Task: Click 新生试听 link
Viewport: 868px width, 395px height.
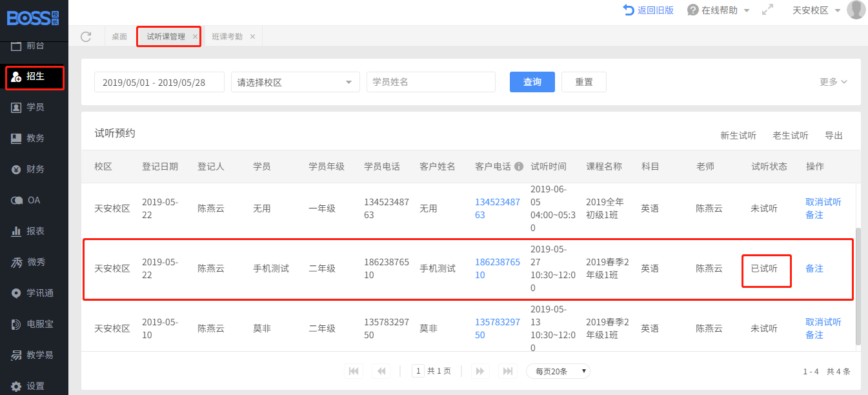Action: [x=738, y=136]
